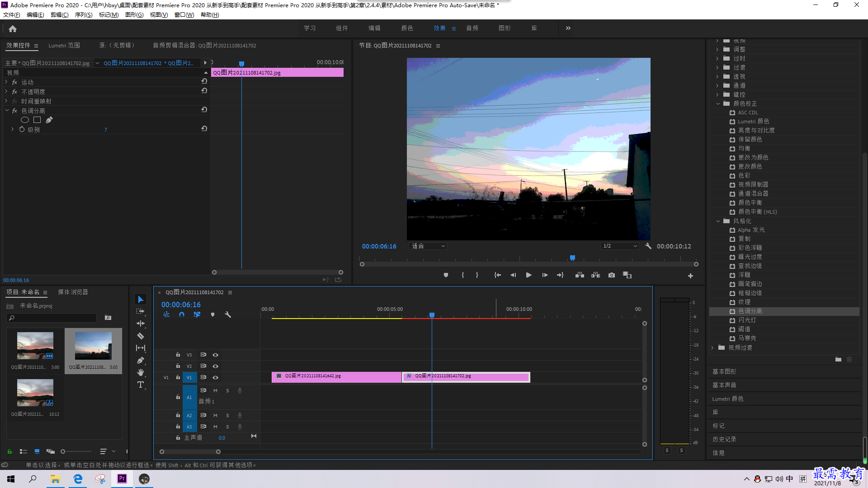
Task: Open the 基本图形 panel
Action: tap(724, 371)
